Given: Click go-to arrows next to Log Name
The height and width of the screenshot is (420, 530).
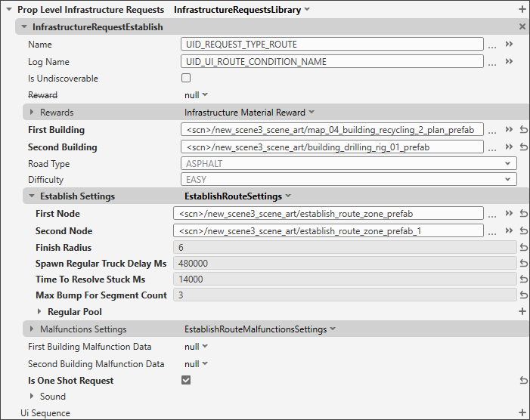Looking at the screenshot, I should pyautogui.click(x=509, y=61).
